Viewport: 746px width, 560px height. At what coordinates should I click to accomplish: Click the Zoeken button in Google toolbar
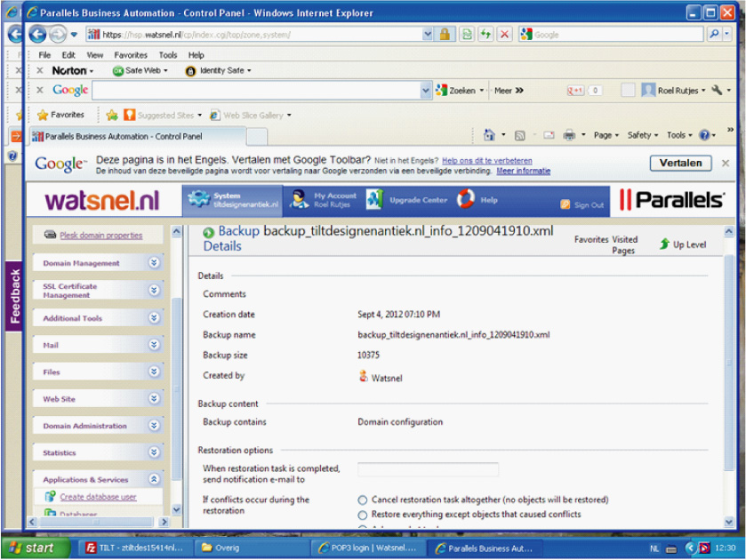click(460, 91)
